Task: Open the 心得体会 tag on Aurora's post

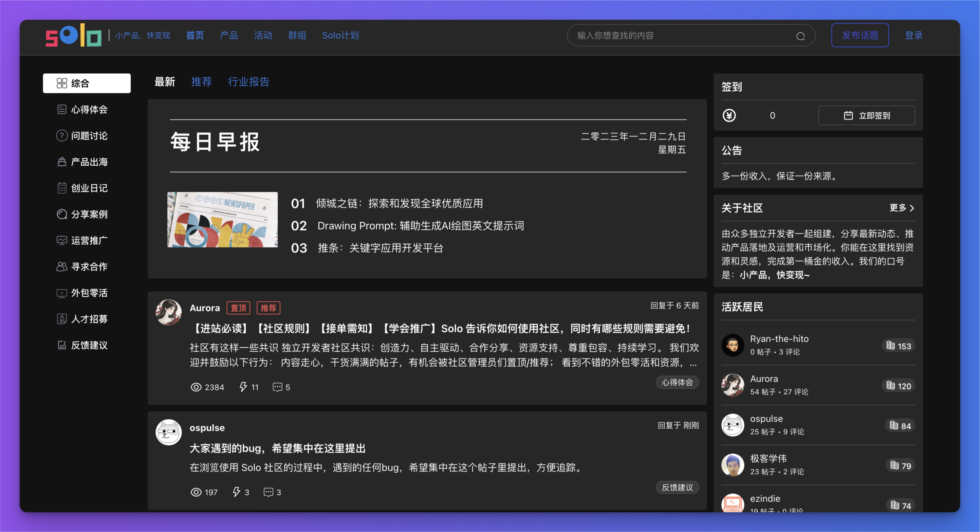Action: point(677,382)
